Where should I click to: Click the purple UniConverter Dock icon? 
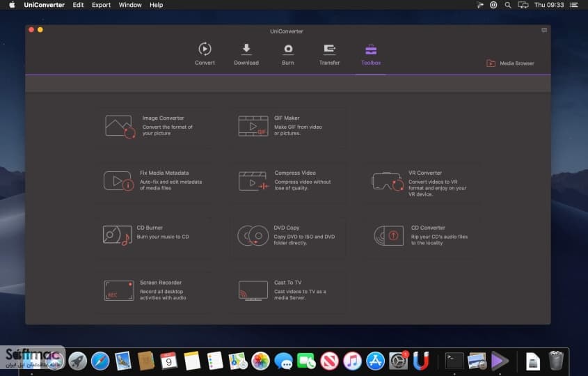(x=500, y=361)
